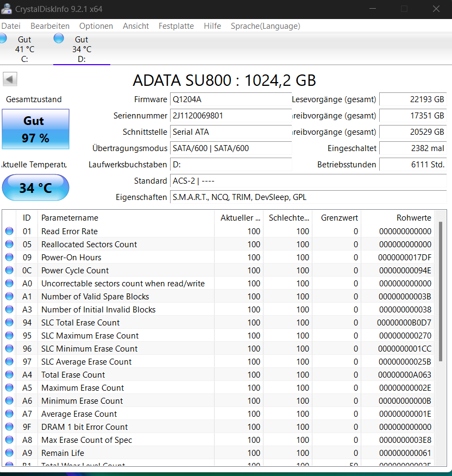
Task: Minimize the CrystalDiskInfo window
Action: [373, 9]
